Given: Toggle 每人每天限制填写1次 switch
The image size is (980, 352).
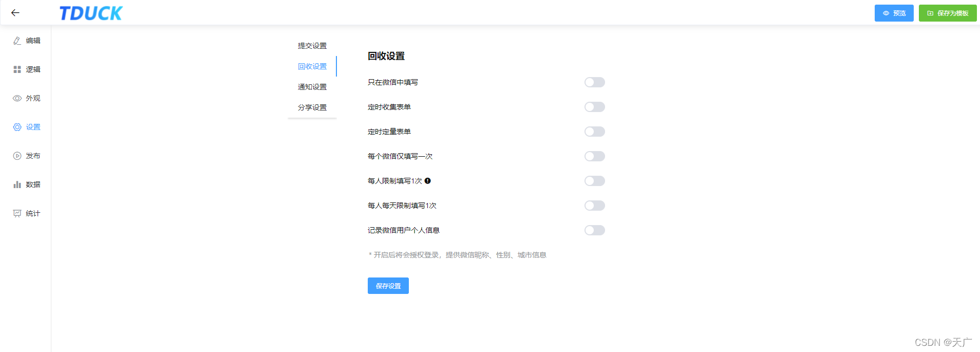Looking at the screenshot, I should point(594,206).
